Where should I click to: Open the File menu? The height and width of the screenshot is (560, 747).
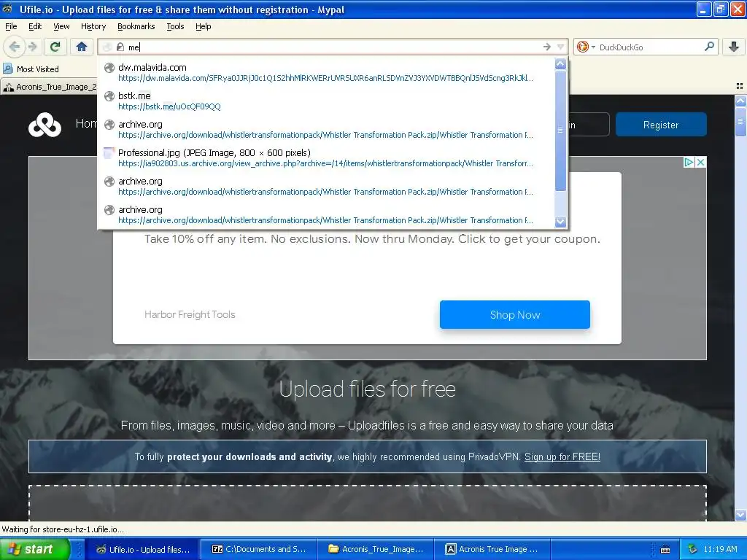pyautogui.click(x=11, y=26)
